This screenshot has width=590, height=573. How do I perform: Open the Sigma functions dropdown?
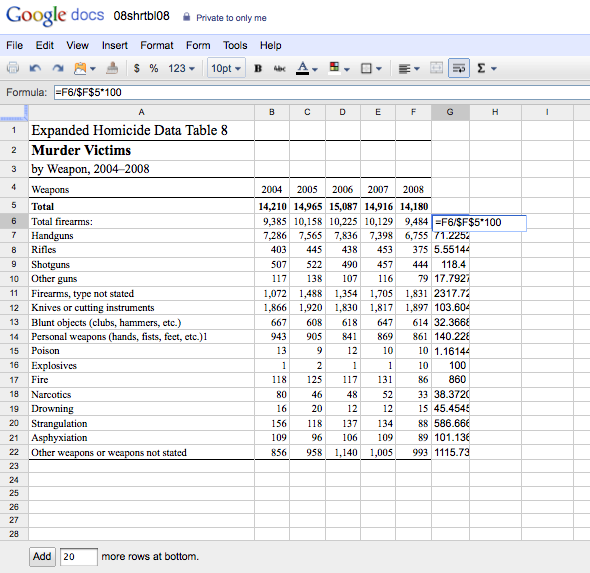coord(487,68)
